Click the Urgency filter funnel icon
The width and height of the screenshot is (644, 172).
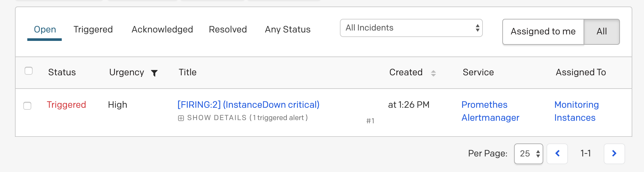[154, 73]
